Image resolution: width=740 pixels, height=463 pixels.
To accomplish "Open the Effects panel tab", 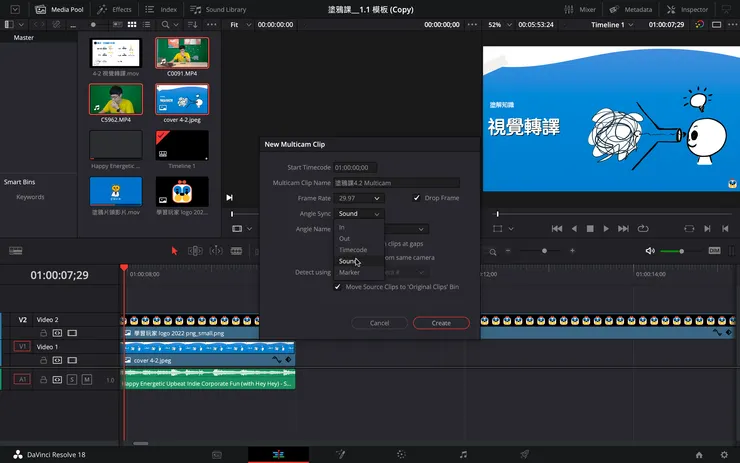I will (115, 9).
